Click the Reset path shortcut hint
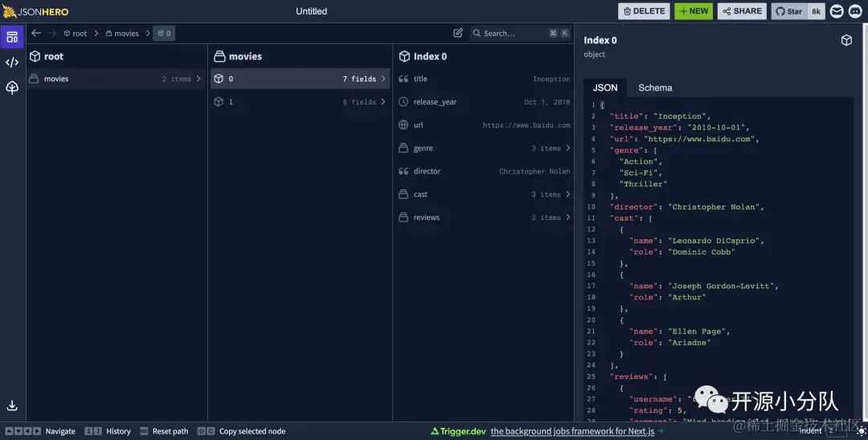This screenshot has width=868, height=440. point(164,431)
